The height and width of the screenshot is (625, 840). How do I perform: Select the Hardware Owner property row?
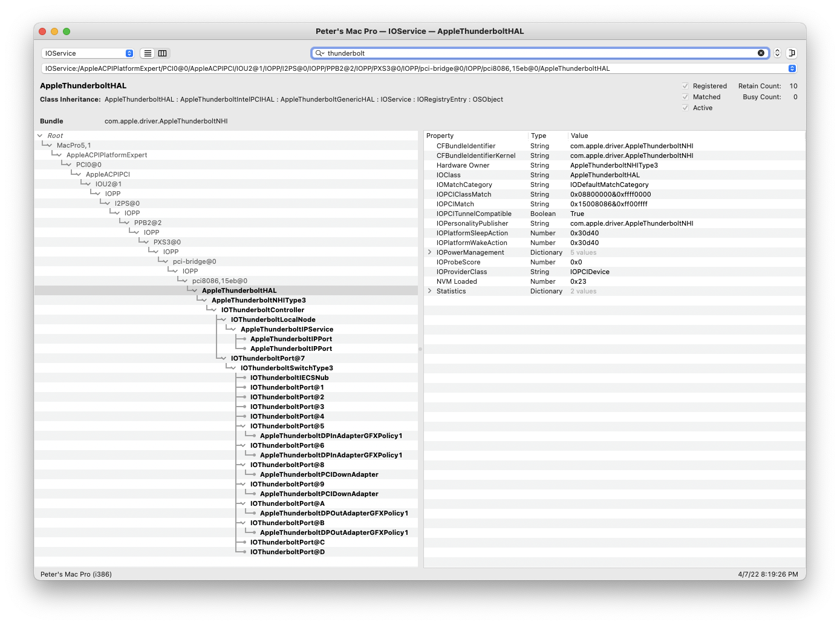coord(614,165)
